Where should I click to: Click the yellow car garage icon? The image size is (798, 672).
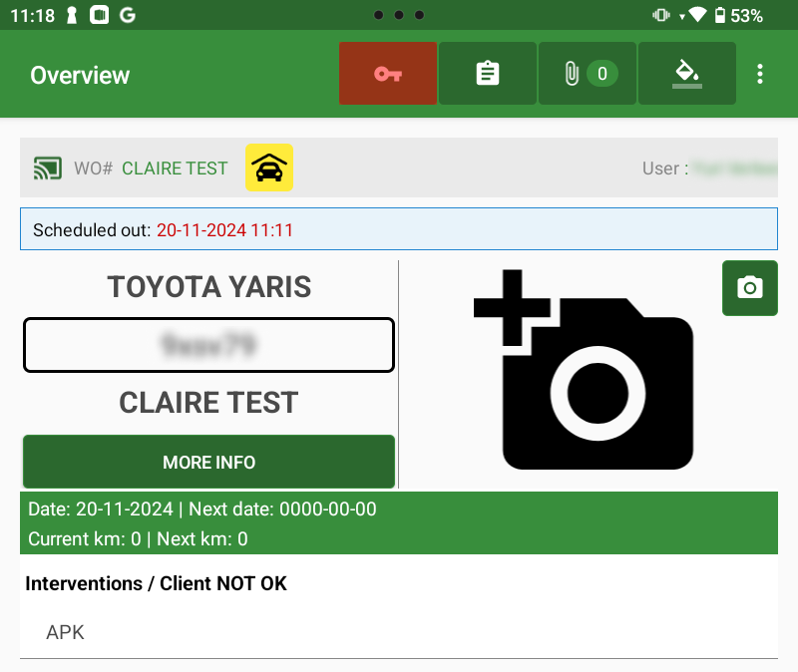coord(268,168)
